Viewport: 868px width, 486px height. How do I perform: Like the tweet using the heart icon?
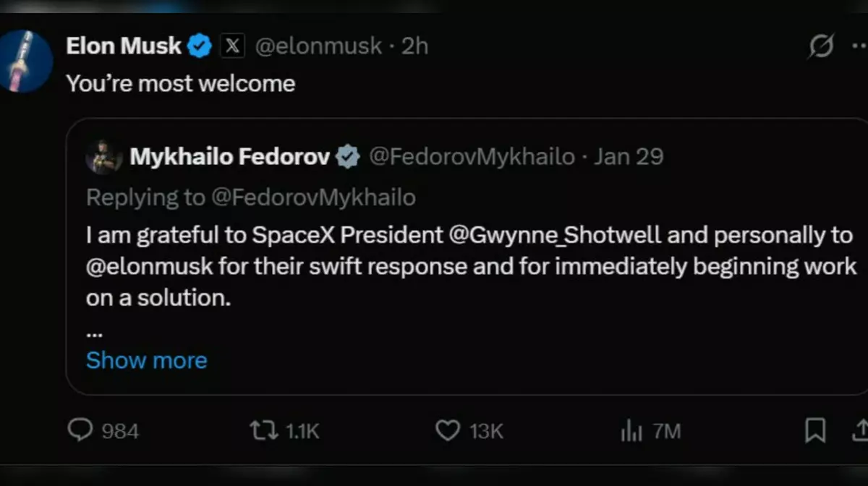coord(448,430)
